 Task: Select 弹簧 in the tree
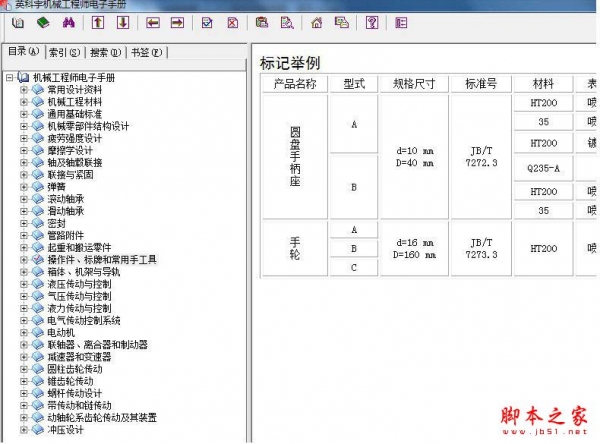point(56,187)
